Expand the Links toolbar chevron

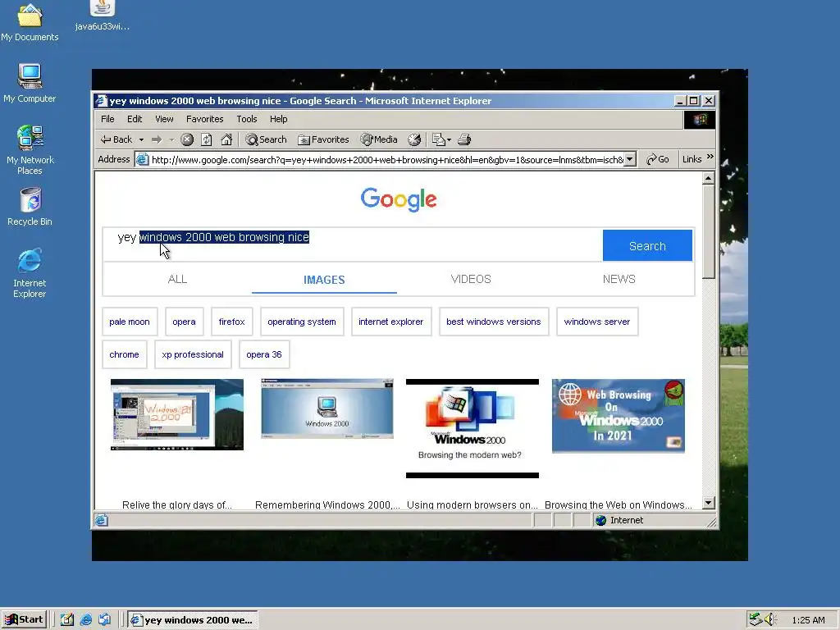point(710,157)
